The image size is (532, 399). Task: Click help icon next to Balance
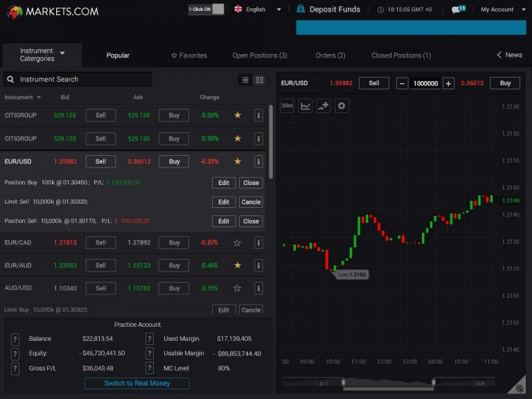[x=15, y=339]
